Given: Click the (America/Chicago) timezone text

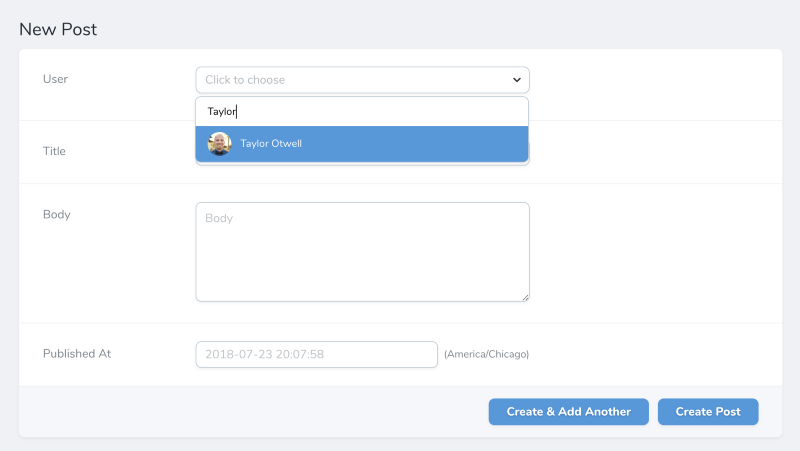Looking at the screenshot, I should tap(486, 354).
